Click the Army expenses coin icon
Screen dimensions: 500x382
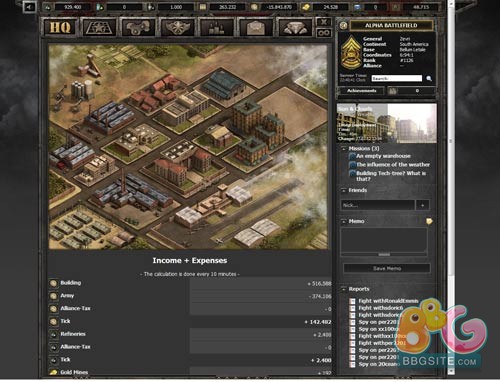pos(53,296)
